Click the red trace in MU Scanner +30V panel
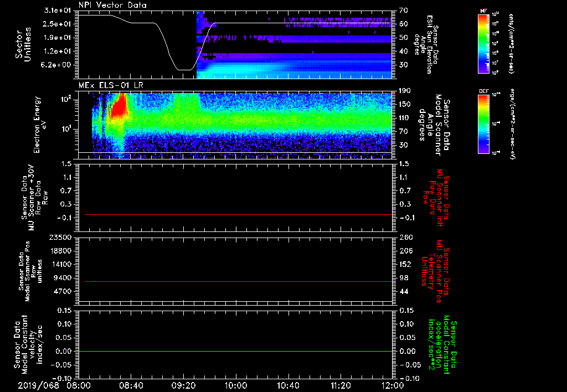 [x=238, y=214]
